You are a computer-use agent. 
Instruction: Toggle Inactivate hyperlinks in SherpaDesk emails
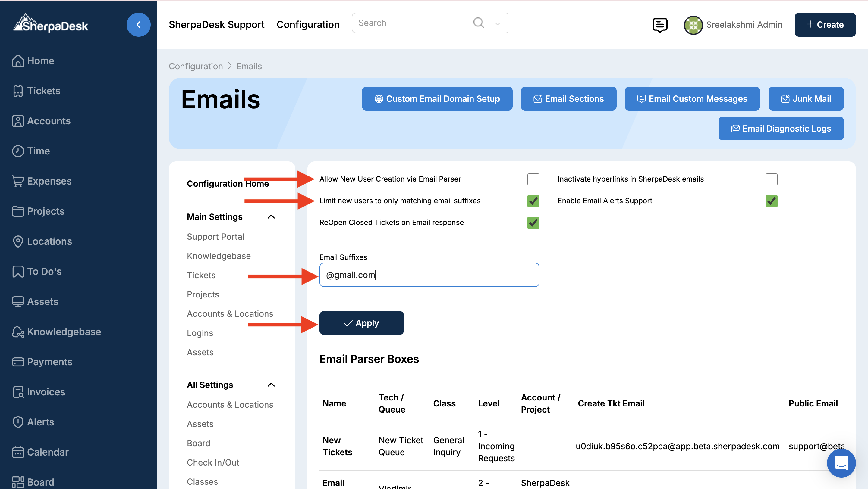[771, 179]
